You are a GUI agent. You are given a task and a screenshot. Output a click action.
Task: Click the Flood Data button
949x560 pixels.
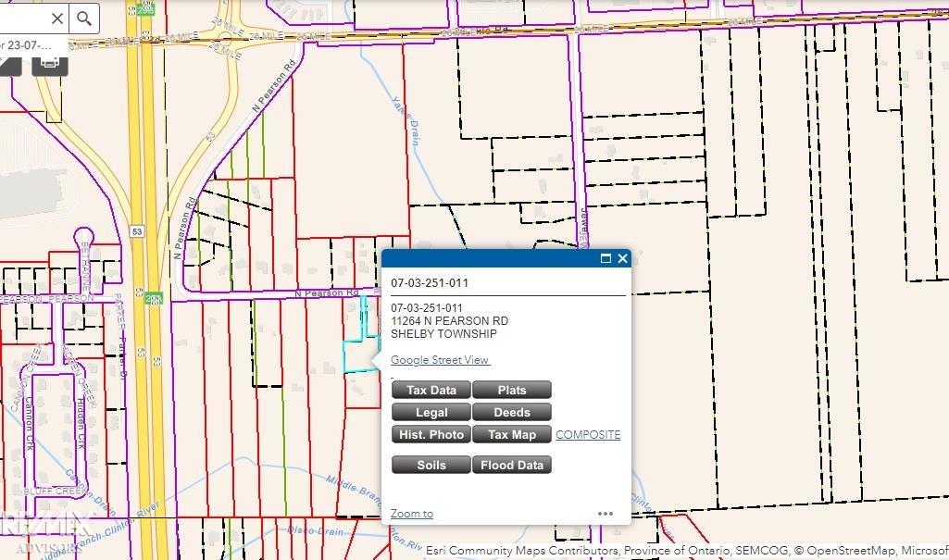pyautogui.click(x=512, y=465)
